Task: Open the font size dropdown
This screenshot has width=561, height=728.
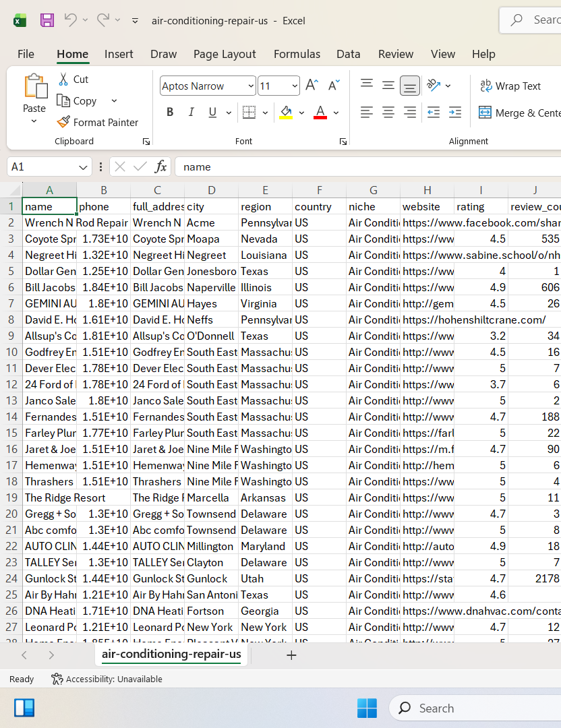Action: (x=295, y=86)
